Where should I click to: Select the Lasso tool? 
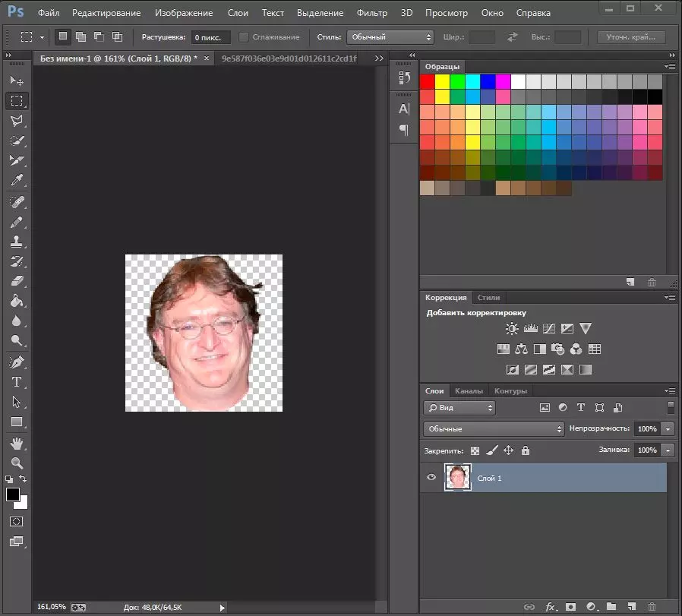click(x=17, y=121)
